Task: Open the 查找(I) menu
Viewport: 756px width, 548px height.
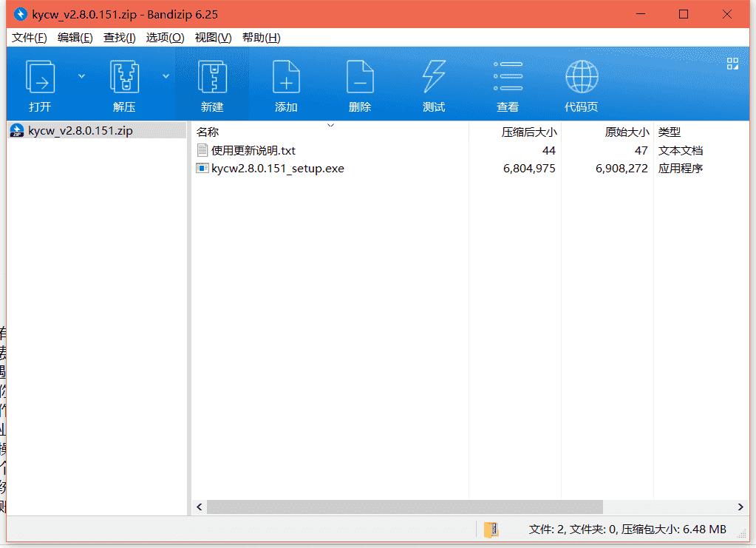Action: coord(120,38)
